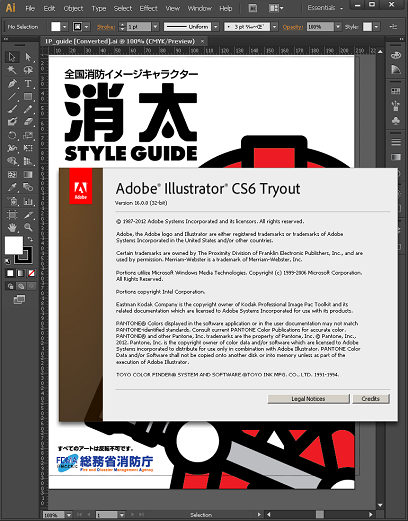Select the Mesh tool
This screenshot has width=408, height=521.
click(12, 174)
